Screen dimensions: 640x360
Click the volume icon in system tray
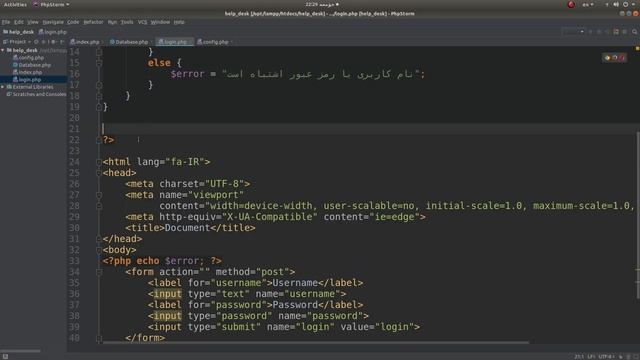pyautogui.click(x=616, y=4)
